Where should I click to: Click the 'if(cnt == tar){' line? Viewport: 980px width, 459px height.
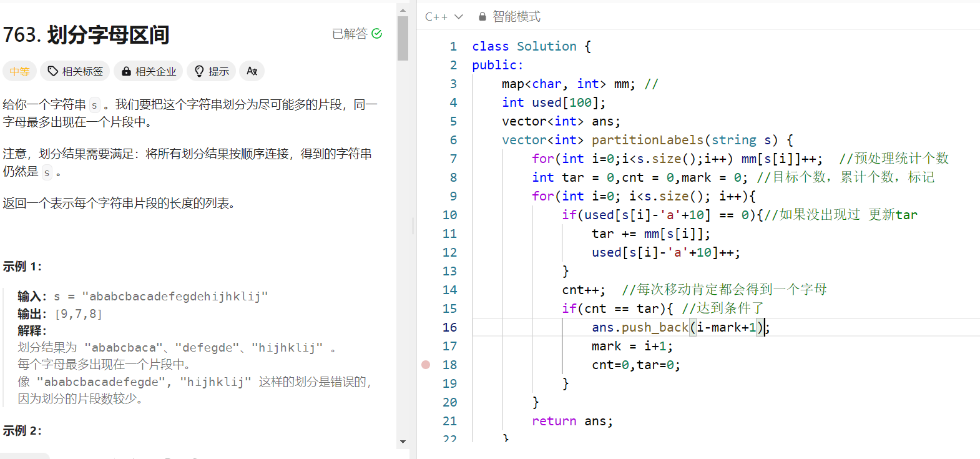pos(618,308)
